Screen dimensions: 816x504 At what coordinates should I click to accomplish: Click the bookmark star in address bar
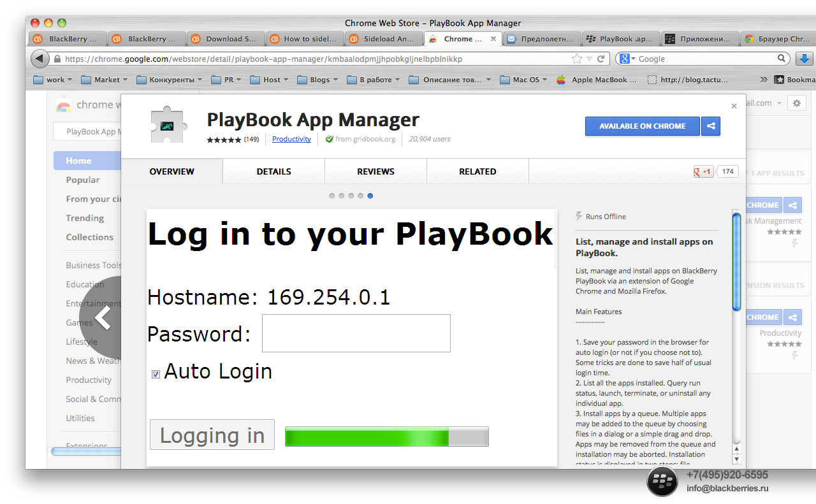point(577,59)
